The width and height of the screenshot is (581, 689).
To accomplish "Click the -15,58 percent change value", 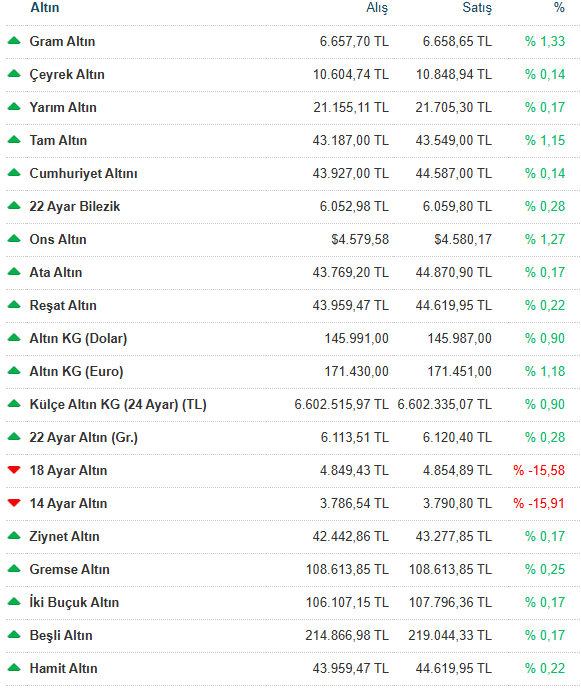I will (539, 470).
